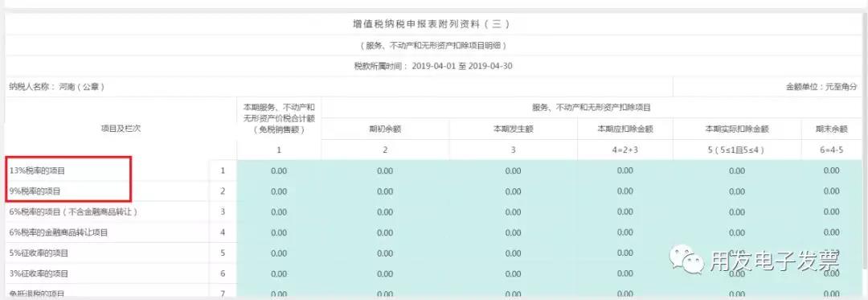Viewport: 868px width, 300px height.
Task: Select the 6%税率的金融商品转让项目 row label
Action: (x=58, y=232)
